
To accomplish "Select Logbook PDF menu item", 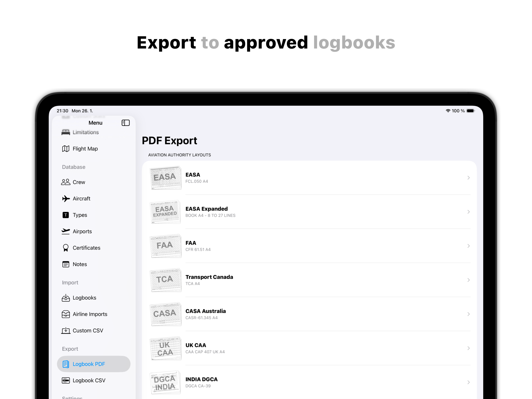I will (x=89, y=364).
